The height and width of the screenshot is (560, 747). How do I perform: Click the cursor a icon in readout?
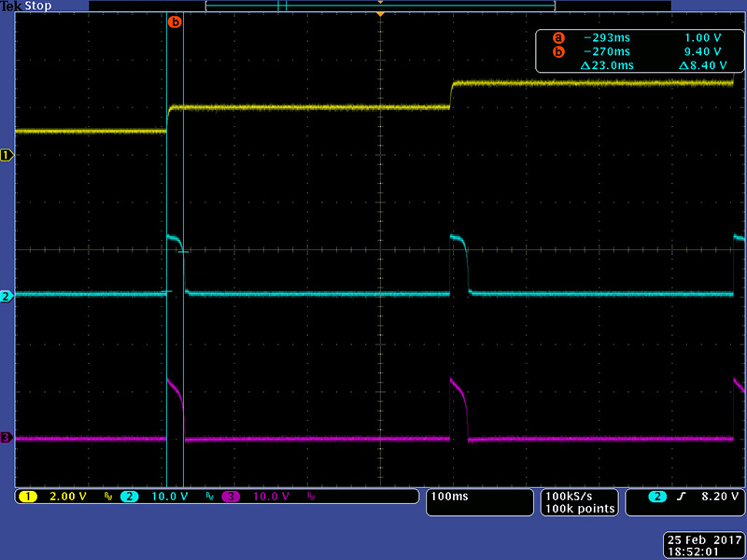558,38
